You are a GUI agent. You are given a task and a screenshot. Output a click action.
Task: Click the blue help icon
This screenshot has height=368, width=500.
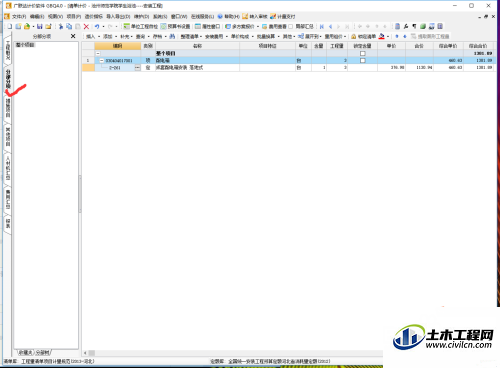(220, 16)
